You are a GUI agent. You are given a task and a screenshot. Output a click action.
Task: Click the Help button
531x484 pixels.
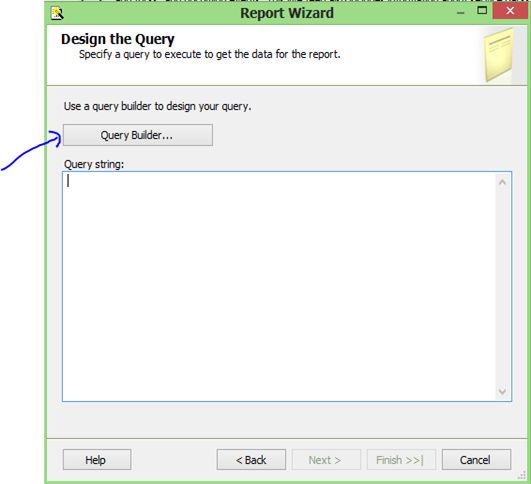point(97,460)
